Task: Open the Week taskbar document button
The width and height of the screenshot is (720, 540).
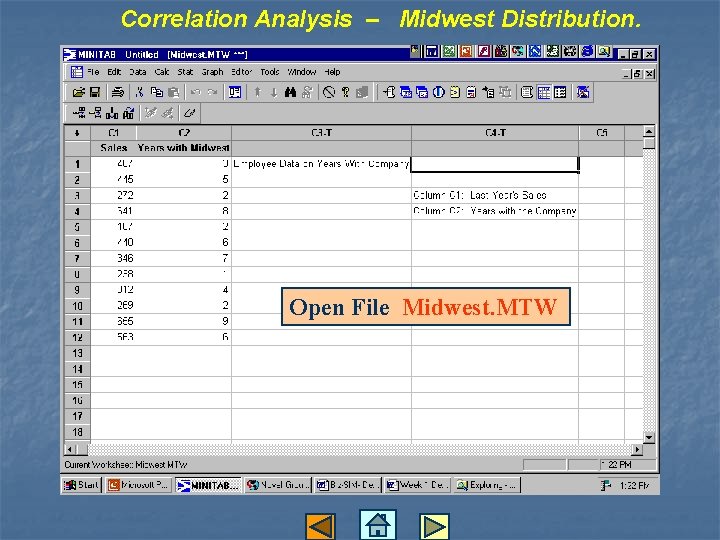Action: (417, 485)
